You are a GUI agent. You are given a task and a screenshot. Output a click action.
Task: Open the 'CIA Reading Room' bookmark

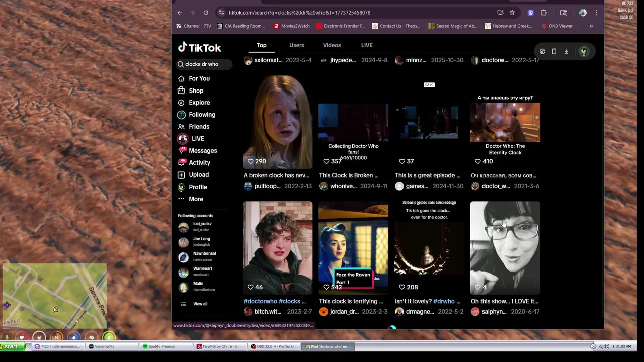tap(241, 26)
